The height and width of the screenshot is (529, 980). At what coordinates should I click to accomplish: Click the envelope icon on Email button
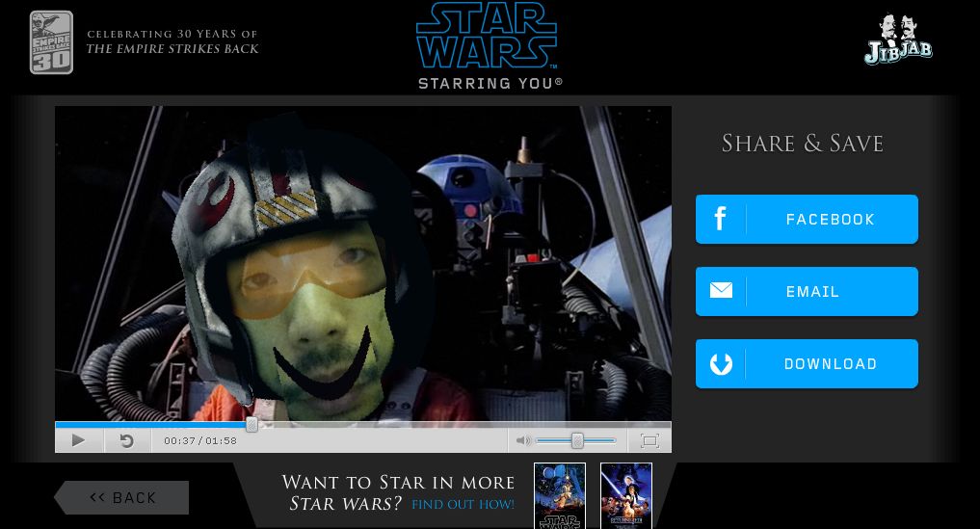pos(721,290)
